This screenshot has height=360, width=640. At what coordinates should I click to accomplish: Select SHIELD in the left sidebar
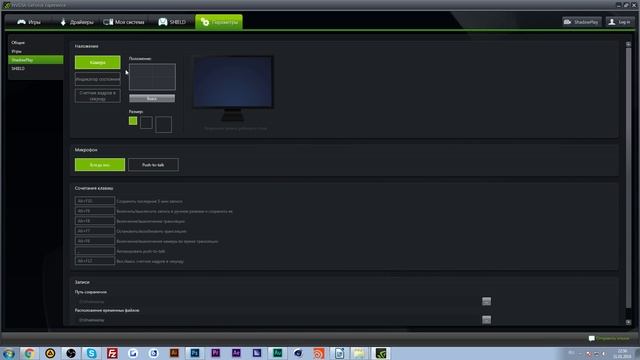tap(18, 69)
